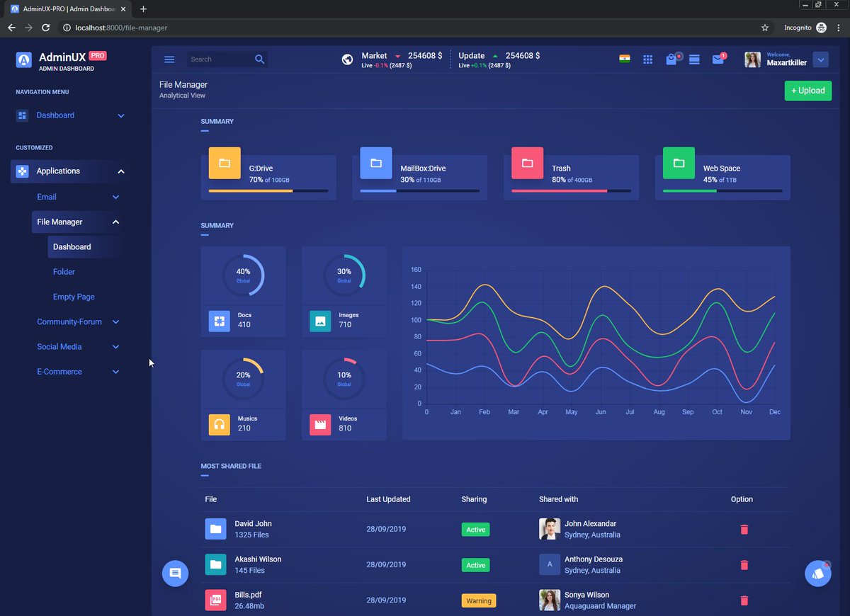Click the Images picture icon
The height and width of the screenshot is (616, 850).
(320, 321)
